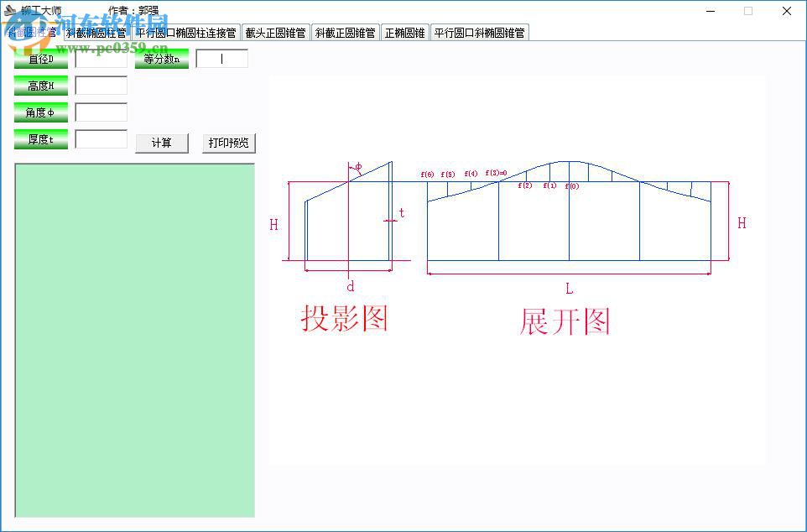Select the 截头正圆锥管 tab
Image resolution: width=807 pixels, height=532 pixels.
point(274,32)
